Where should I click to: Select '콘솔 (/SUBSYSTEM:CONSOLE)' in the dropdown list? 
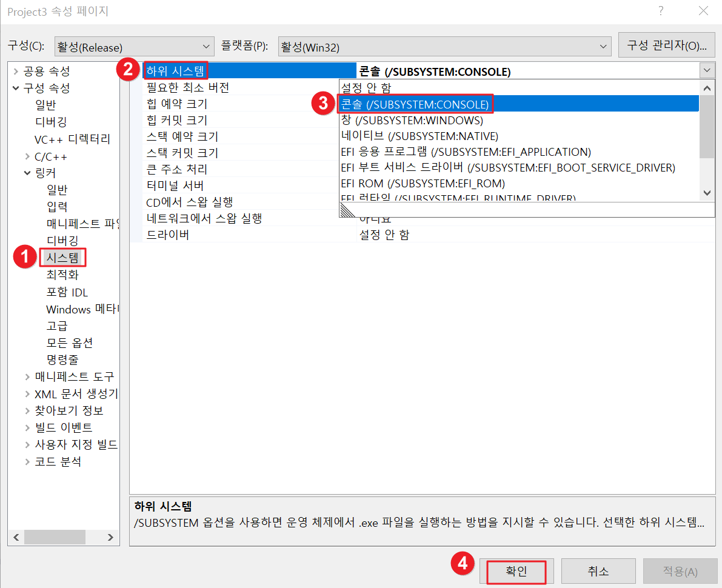coord(416,104)
